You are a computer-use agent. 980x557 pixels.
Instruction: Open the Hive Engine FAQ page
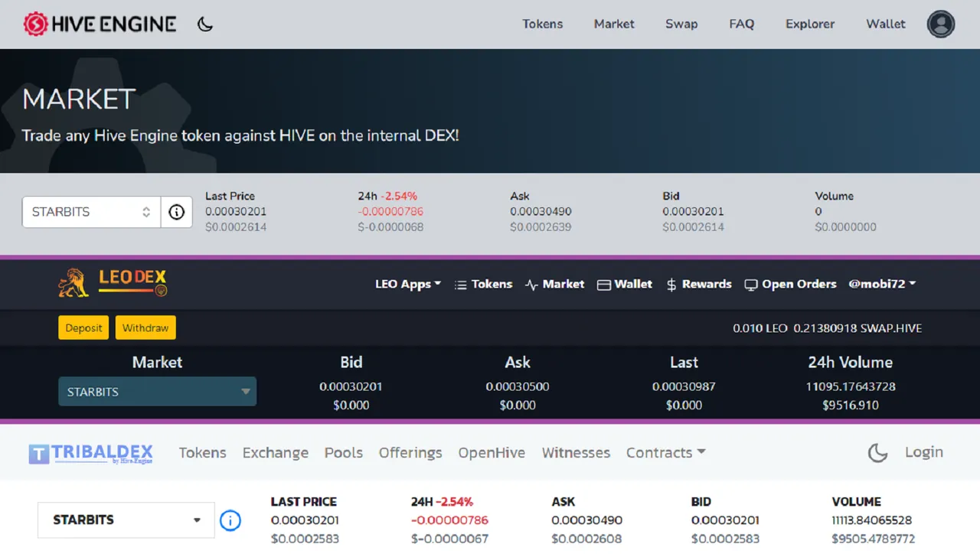coord(742,24)
